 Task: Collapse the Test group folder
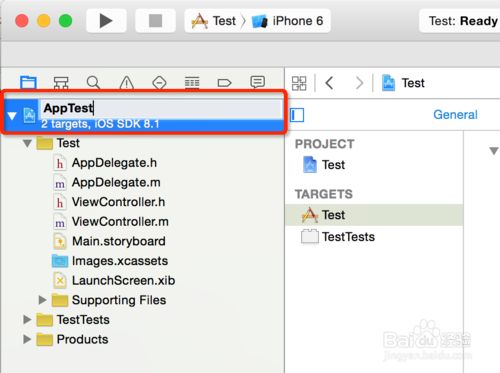[27, 144]
